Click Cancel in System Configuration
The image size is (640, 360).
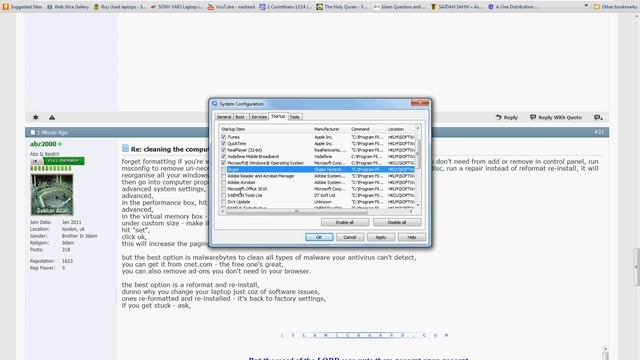(x=350, y=237)
